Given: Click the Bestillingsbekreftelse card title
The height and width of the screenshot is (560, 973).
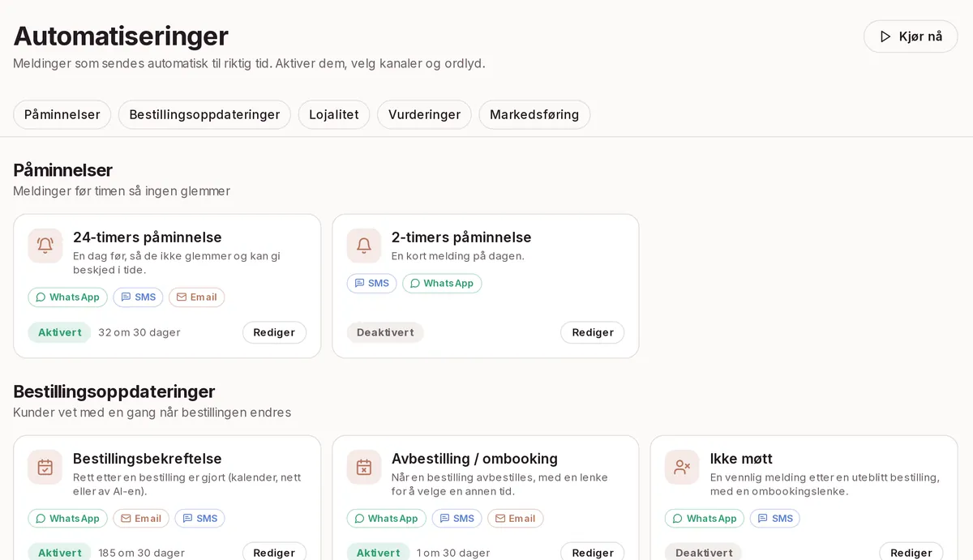Looking at the screenshot, I should (x=148, y=459).
